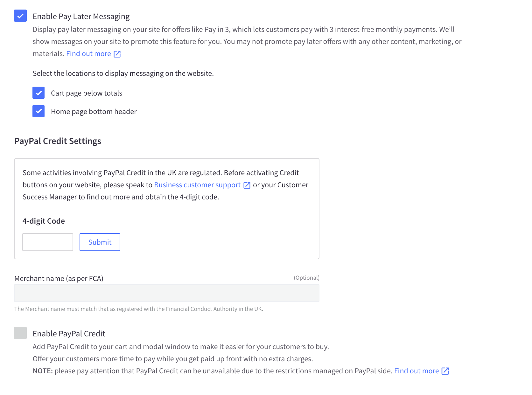Click the 'Enable PayPal Credit' label text
532x395 pixels.
[69, 334]
